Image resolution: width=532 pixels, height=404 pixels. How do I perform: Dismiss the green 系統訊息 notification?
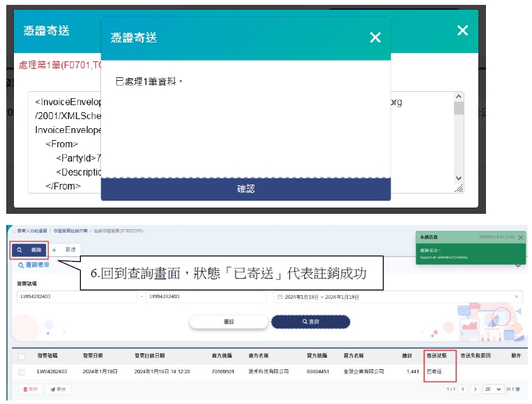pyautogui.click(x=520, y=238)
